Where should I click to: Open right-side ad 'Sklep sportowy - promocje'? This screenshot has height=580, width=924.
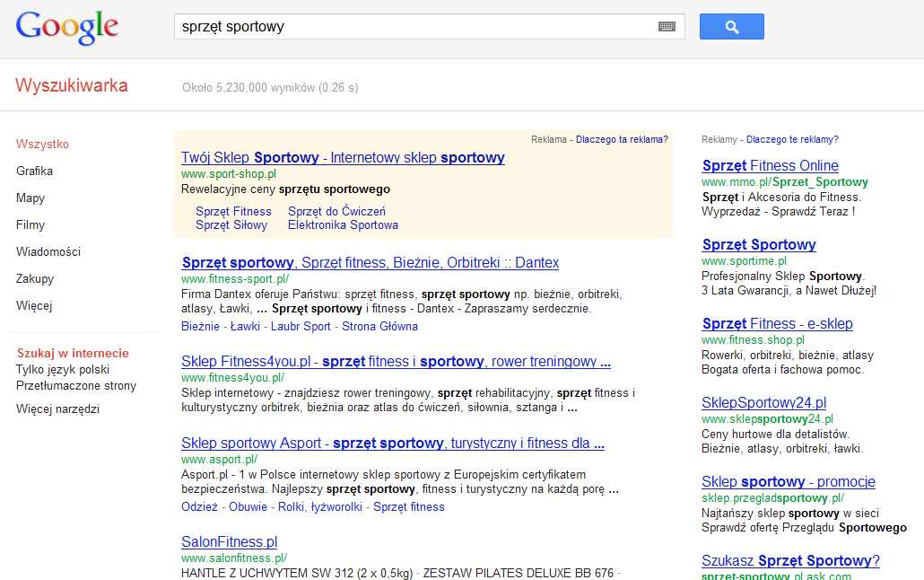[789, 481]
